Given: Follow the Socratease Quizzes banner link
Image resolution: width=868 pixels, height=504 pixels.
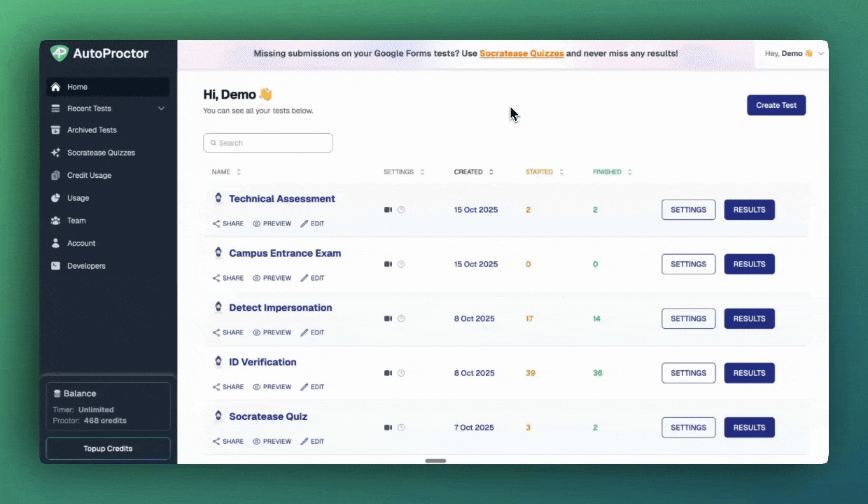Looking at the screenshot, I should pos(521,53).
